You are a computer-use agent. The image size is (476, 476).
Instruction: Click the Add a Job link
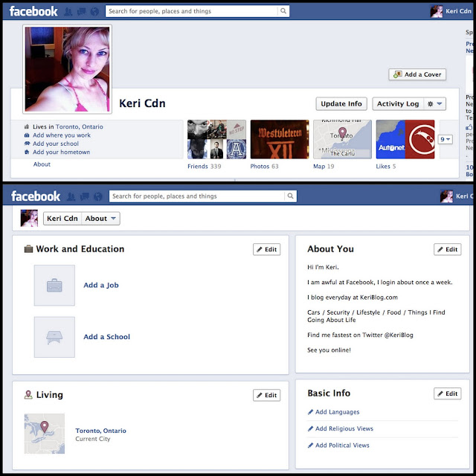101,286
